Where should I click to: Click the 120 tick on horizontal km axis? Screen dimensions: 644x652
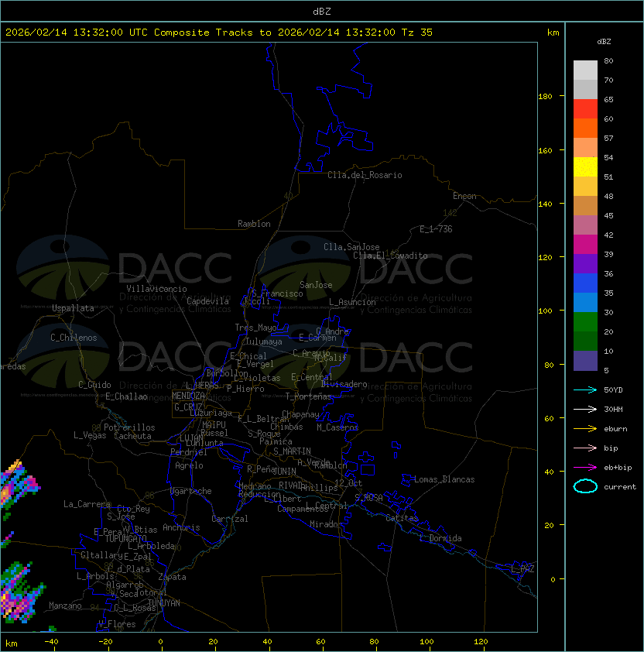(481, 642)
